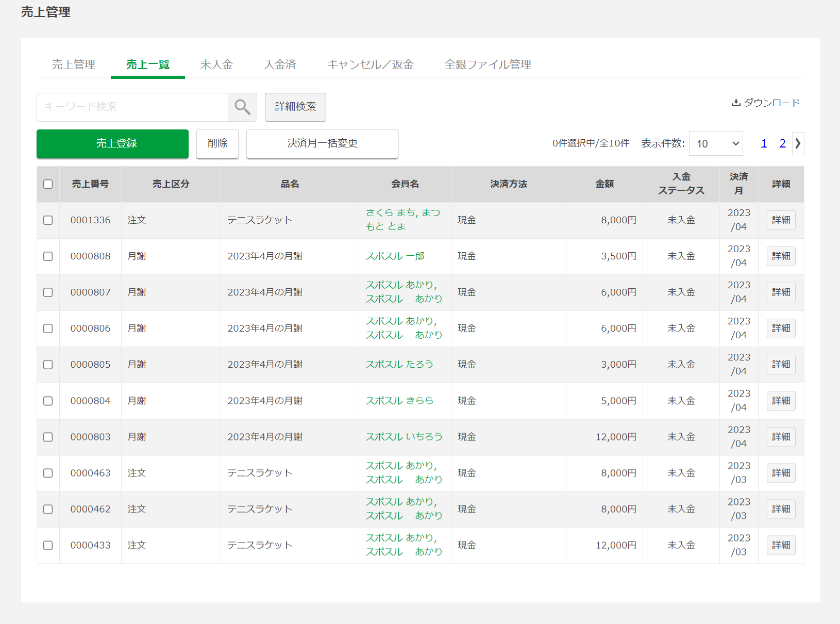This screenshot has width=840, height=624.
Task: Click the ダウンロード link text
Action: point(771,103)
